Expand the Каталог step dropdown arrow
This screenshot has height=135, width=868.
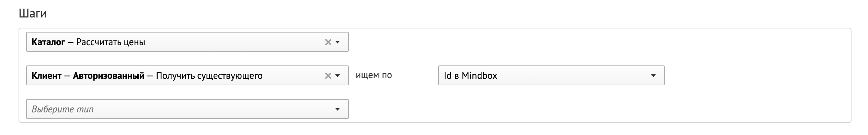338,42
